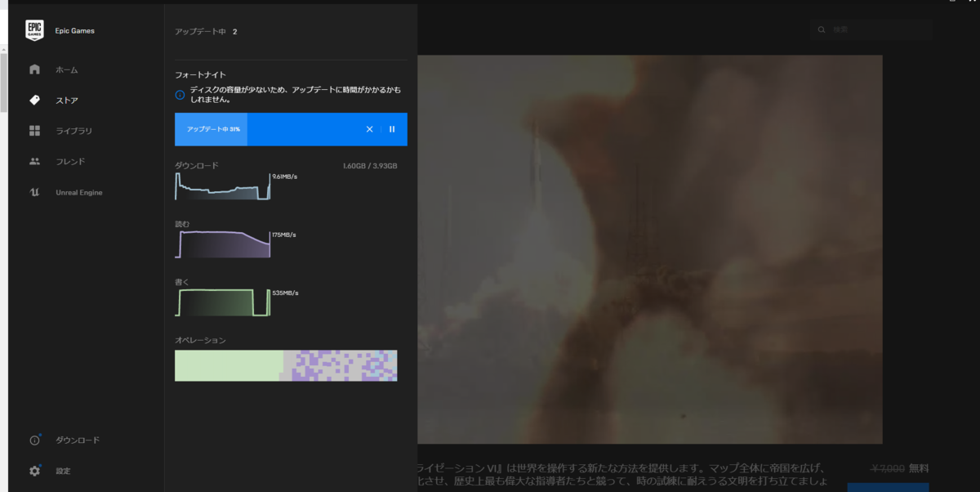Open the 設定 gear icon
The image size is (980, 492).
[x=34, y=471]
